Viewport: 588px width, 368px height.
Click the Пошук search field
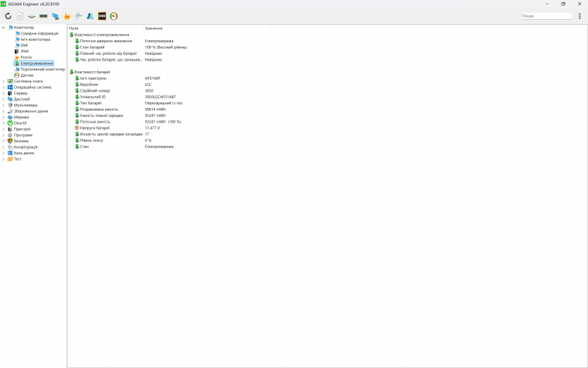[x=546, y=16]
